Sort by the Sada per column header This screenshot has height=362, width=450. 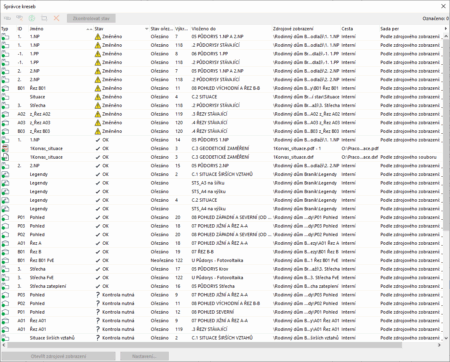point(389,29)
